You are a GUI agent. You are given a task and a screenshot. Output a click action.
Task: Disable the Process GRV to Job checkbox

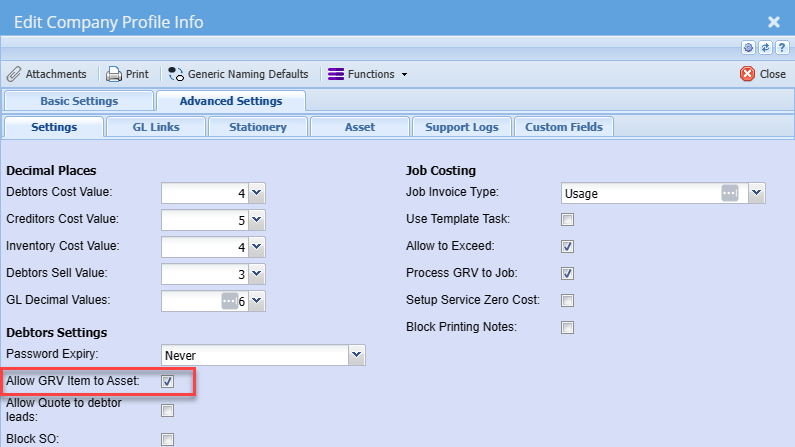567,274
